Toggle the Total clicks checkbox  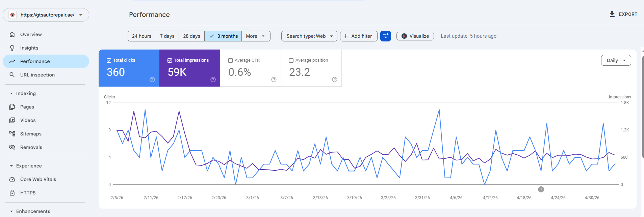tap(109, 60)
